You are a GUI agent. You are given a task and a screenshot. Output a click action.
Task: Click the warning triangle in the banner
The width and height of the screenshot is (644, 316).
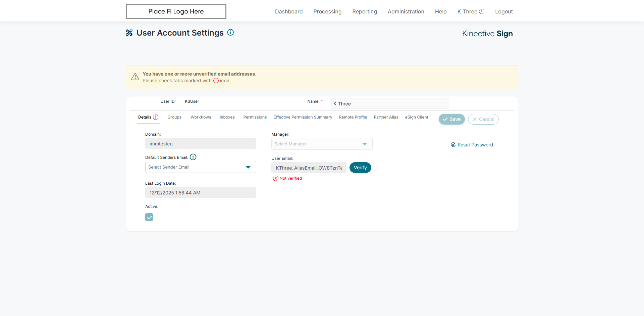click(x=135, y=77)
